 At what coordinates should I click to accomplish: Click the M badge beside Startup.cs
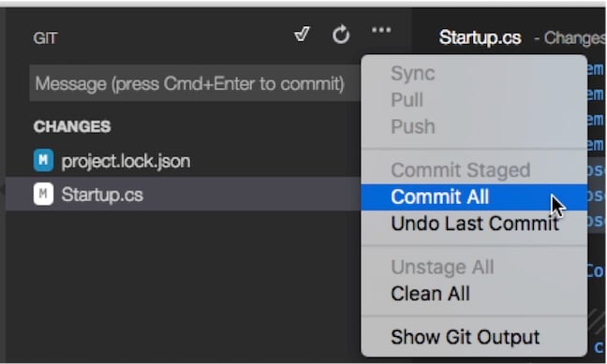tap(43, 194)
